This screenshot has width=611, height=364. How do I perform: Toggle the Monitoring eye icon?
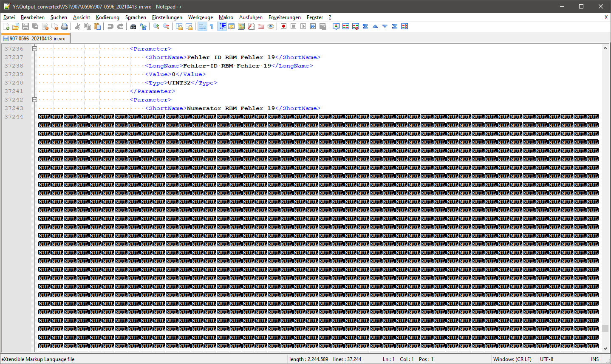click(271, 26)
